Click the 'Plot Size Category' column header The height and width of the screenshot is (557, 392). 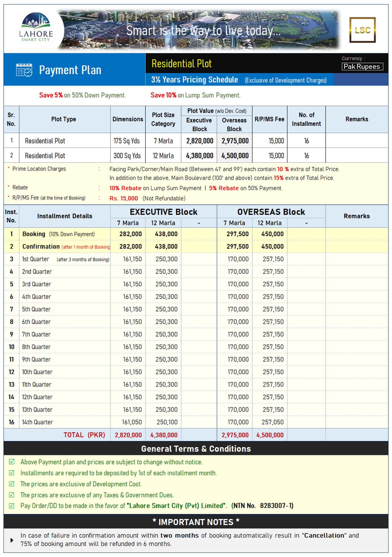(163, 119)
